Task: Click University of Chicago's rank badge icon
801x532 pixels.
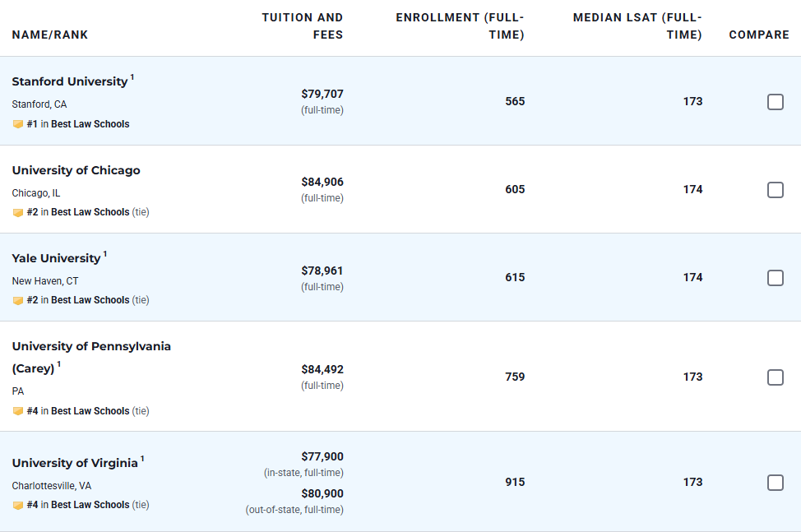Action: click(17, 212)
